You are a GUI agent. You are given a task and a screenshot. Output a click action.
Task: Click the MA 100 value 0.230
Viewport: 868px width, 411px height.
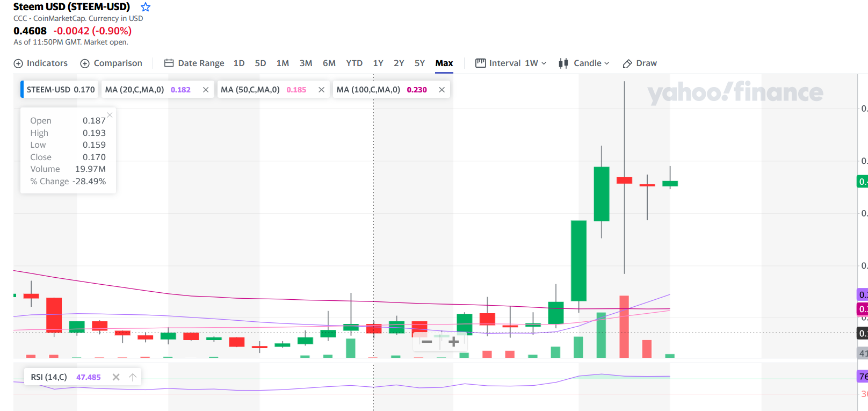coord(417,90)
